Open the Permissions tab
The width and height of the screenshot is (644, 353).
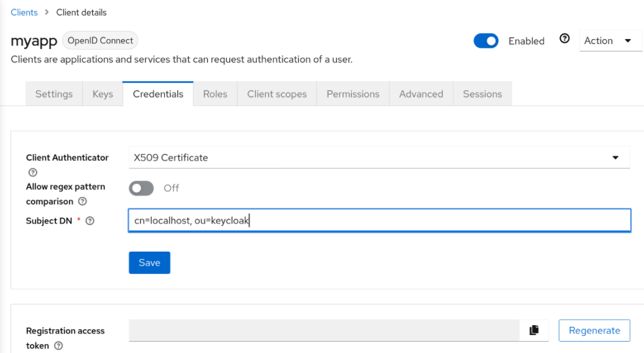coord(352,94)
